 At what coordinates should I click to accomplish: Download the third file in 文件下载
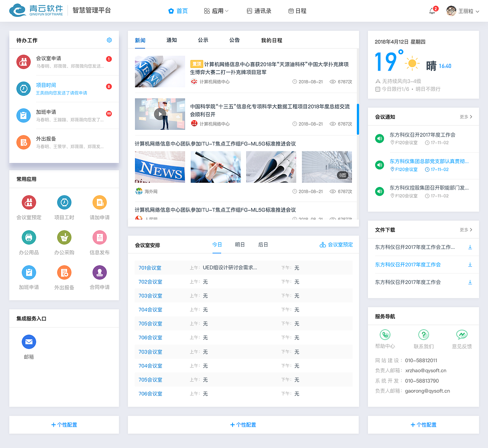[470, 282]
